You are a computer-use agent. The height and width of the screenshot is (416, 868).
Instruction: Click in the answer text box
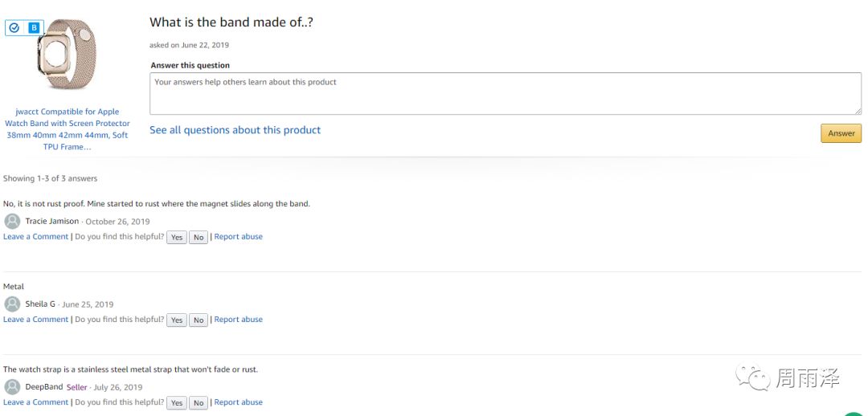click(505, 93)
